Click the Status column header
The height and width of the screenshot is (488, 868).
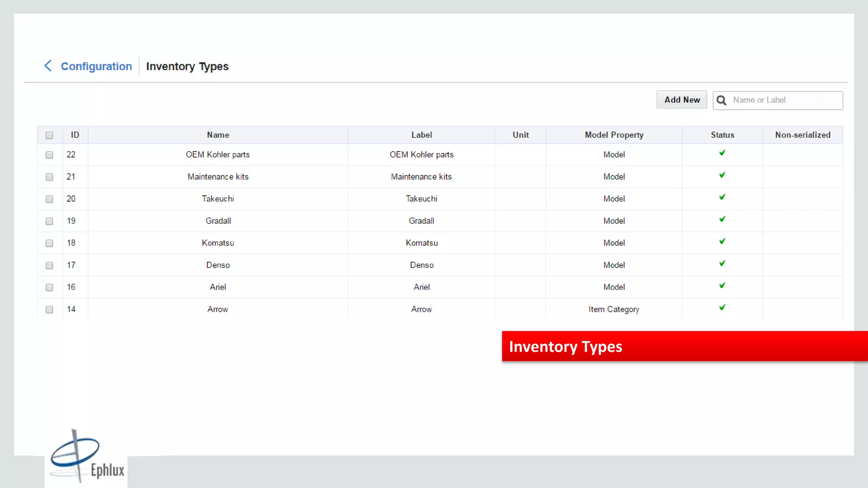pyautogui.click(x=722, y=135)
